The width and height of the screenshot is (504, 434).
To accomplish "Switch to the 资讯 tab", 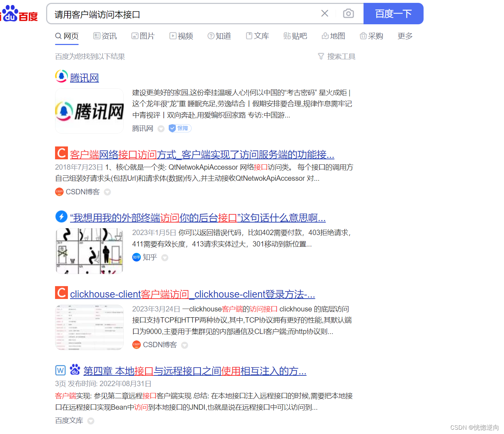I will [x=105, y=36].
